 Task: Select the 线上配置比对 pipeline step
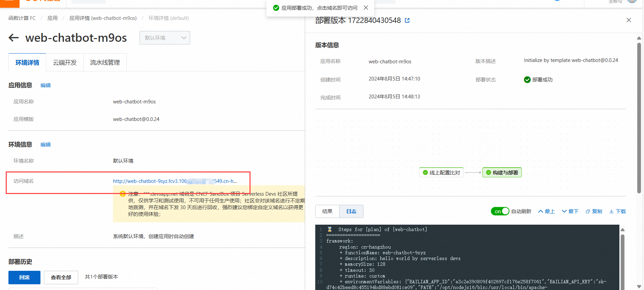(441, 172)
